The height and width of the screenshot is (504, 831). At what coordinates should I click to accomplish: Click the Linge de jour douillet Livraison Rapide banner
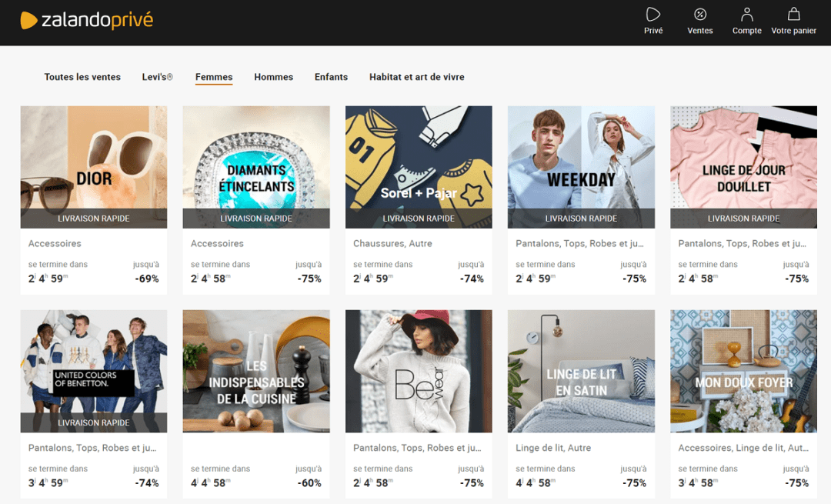point(743,219)
